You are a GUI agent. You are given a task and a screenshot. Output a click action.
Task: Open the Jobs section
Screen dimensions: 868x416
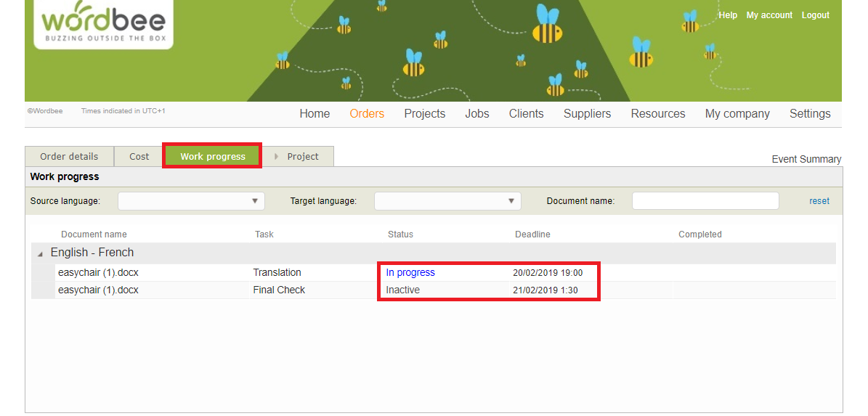point(477,114)
